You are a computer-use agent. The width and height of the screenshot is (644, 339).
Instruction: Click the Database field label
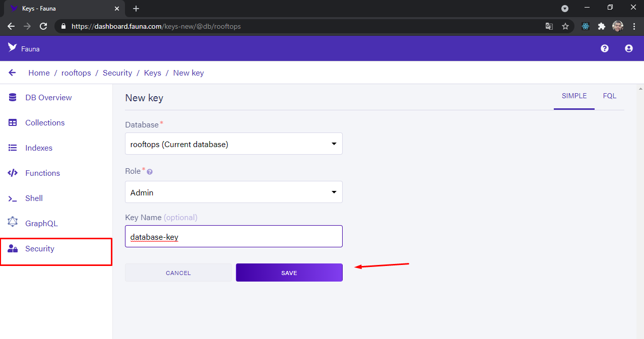142,124
